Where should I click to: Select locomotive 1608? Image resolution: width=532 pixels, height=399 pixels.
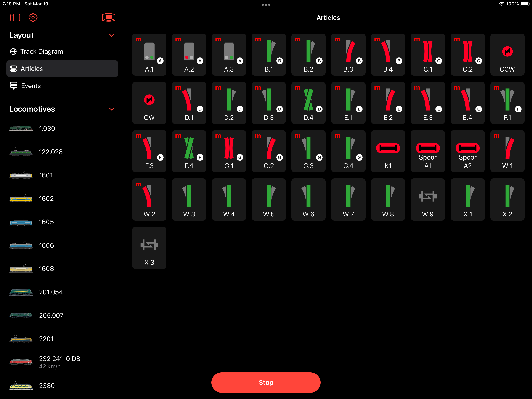click(62, 269)
